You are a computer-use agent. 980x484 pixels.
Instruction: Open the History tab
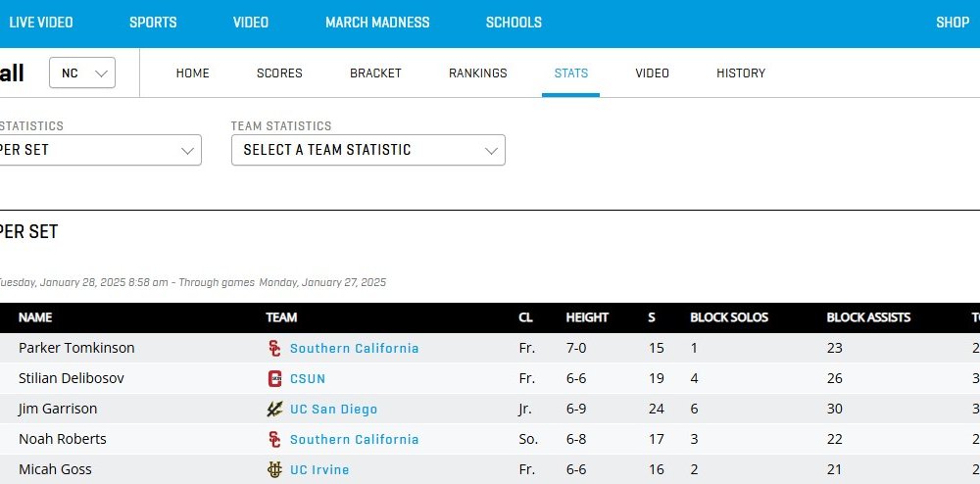pos(741,73)
